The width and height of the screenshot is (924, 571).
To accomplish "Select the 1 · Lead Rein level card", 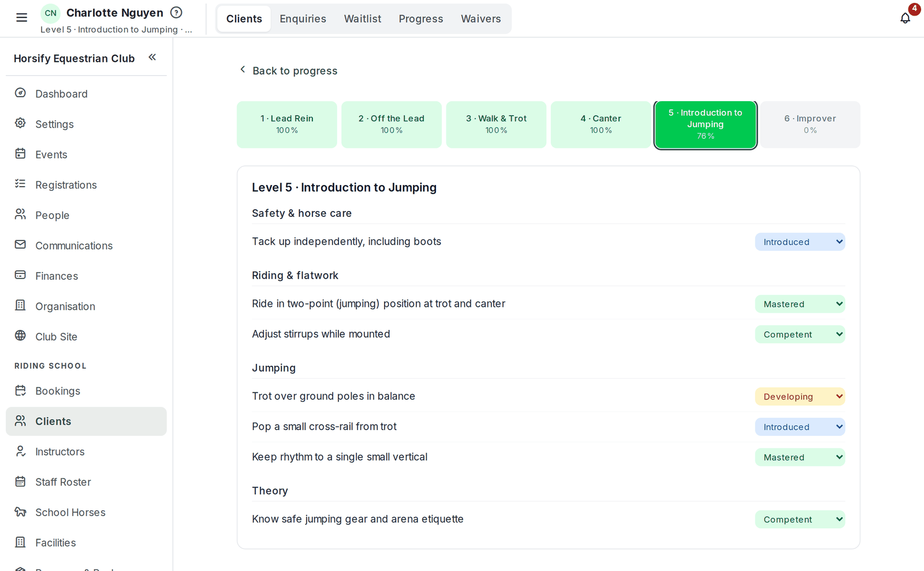I will [x=287, y=124].
